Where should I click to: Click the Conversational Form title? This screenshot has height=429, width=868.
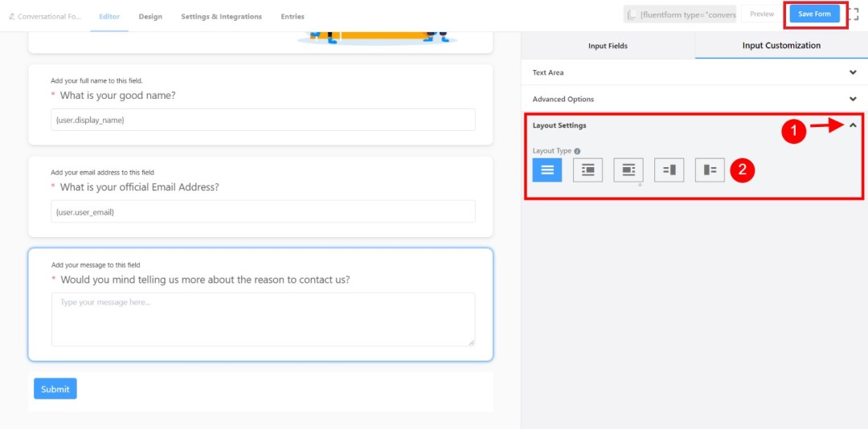pos(49,17)
